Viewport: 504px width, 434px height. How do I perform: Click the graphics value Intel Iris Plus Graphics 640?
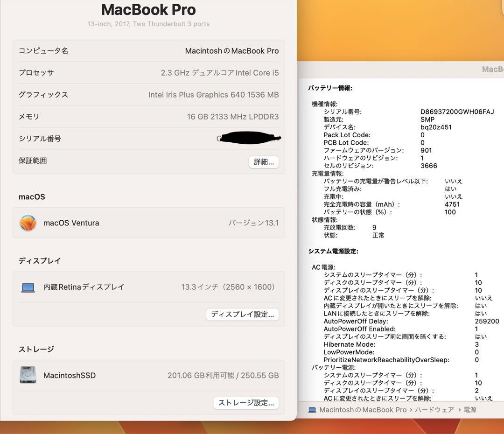[213, 95]
